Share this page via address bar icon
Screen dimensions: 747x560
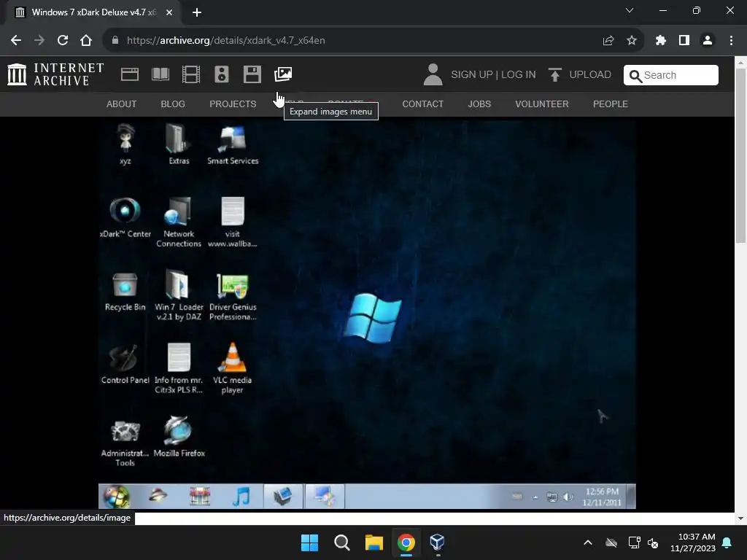(x=608, y=41)
